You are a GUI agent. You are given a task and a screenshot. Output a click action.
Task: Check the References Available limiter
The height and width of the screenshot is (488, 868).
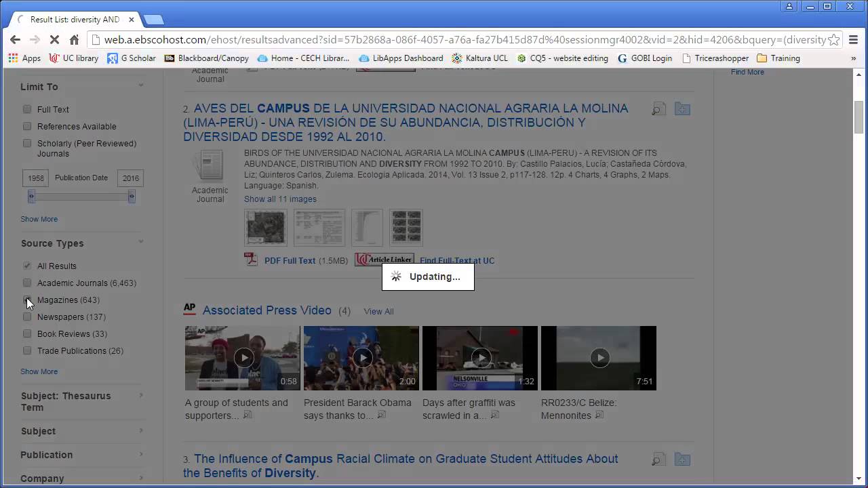point(27,126)
